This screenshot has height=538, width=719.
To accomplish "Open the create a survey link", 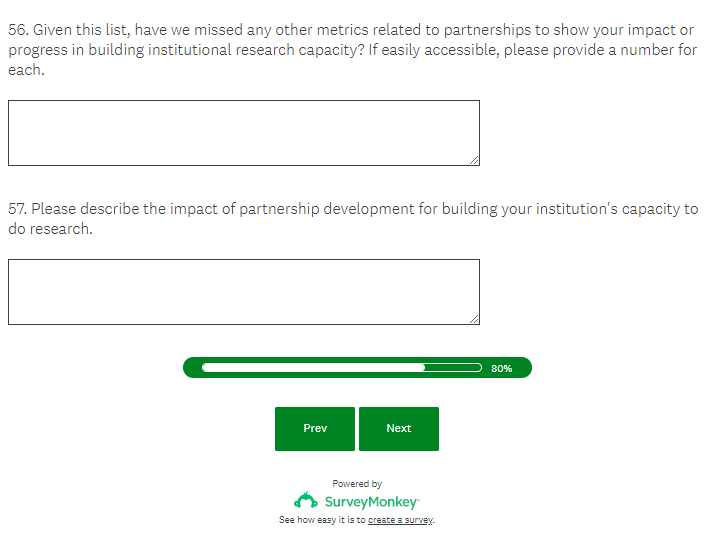I will pos(400,520).
